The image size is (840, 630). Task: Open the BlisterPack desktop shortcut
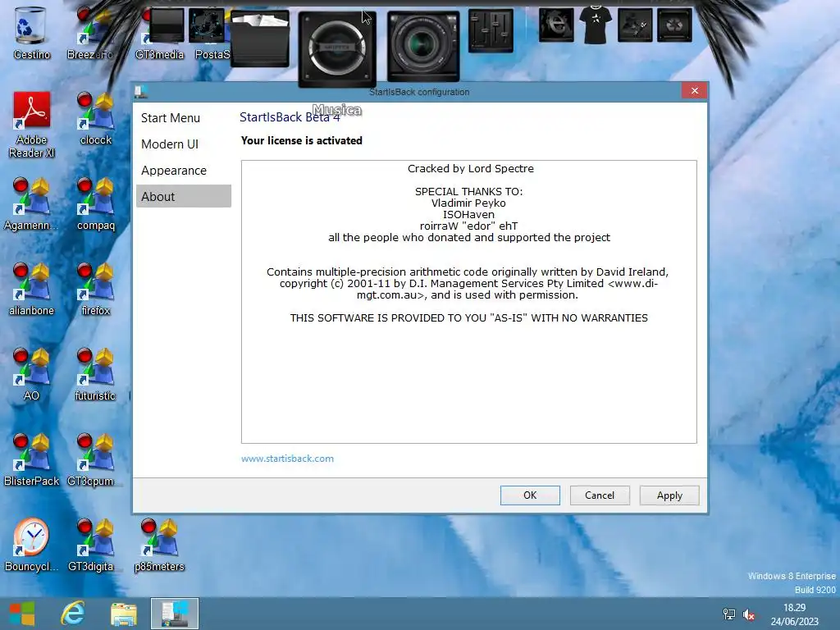[x=31, y=459]
